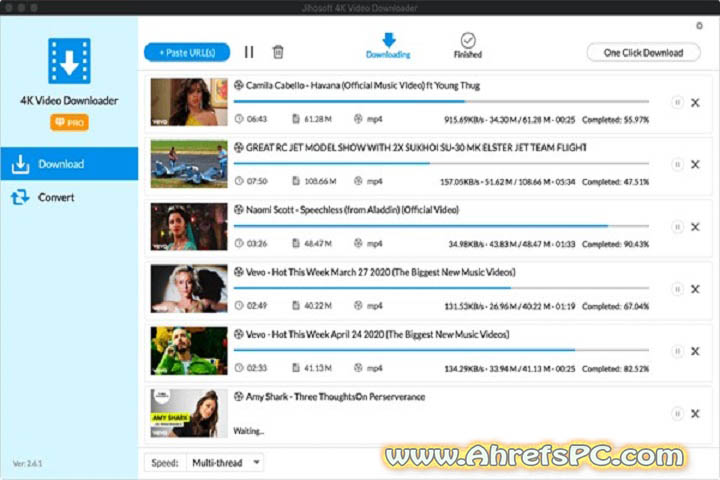720x480 pixels.
Task: Click the Naomi Scott Speechless progress bar
Action: (441, 226)
